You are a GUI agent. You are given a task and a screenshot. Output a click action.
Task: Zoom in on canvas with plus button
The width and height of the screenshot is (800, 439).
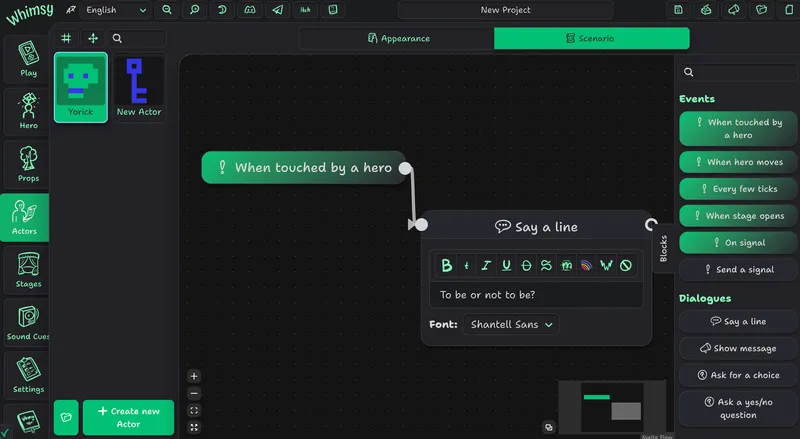tap(194, 377)
